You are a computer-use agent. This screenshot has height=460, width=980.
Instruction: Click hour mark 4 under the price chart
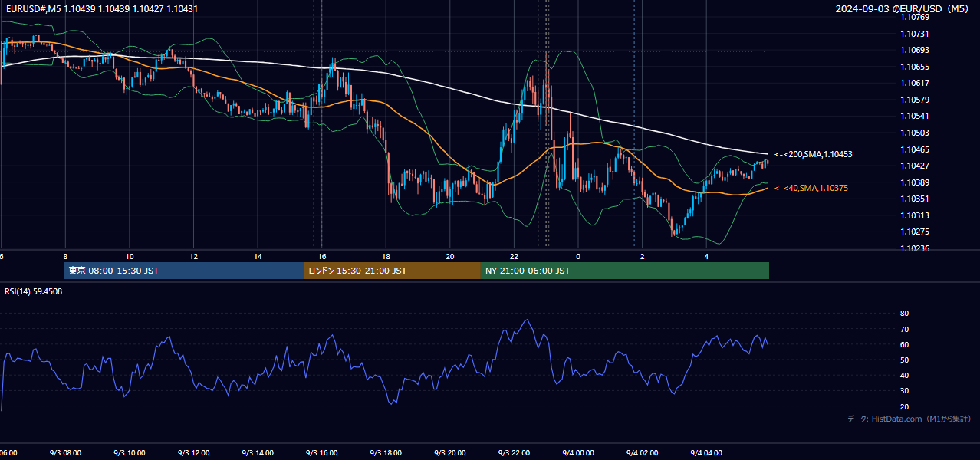coord(706,257)
